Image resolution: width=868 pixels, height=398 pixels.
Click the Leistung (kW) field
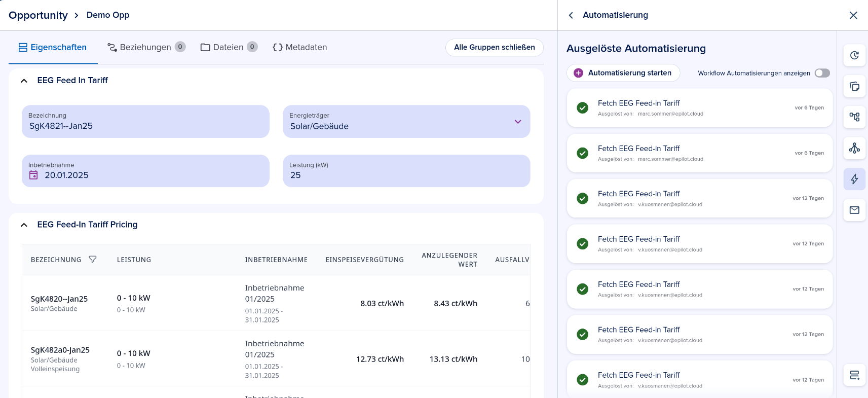tap(406, 171)
